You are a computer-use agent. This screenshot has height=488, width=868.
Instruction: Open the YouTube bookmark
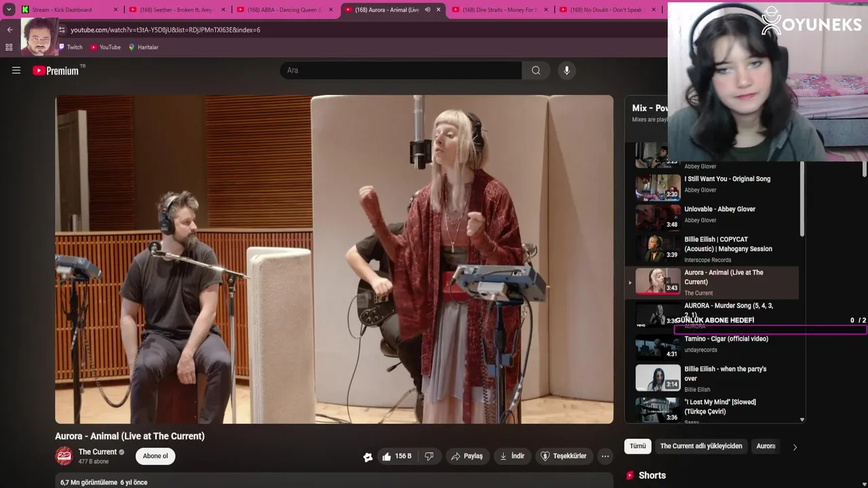105,47
